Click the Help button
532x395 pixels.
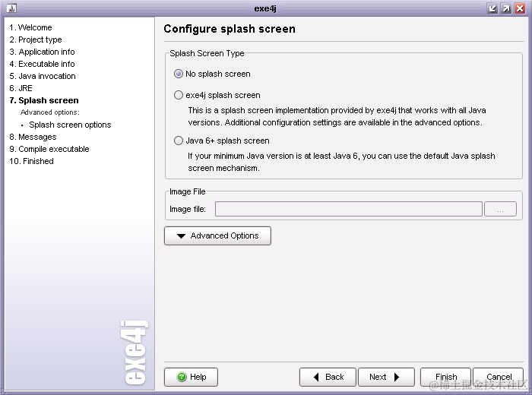[x=191, y=377]
